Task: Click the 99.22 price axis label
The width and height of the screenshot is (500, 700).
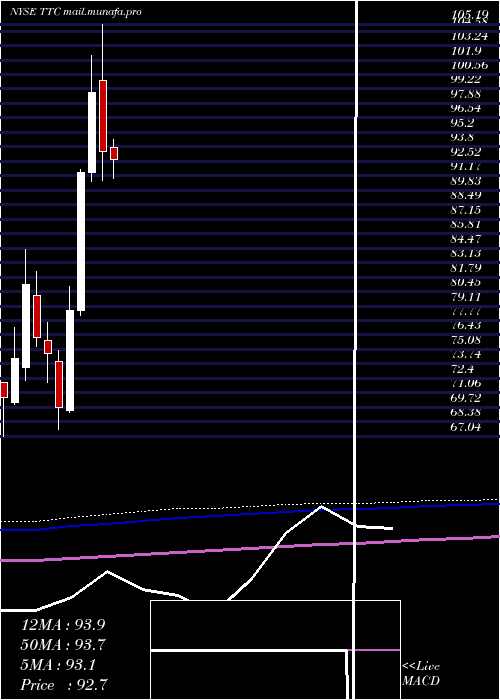Action: (466, 79)
